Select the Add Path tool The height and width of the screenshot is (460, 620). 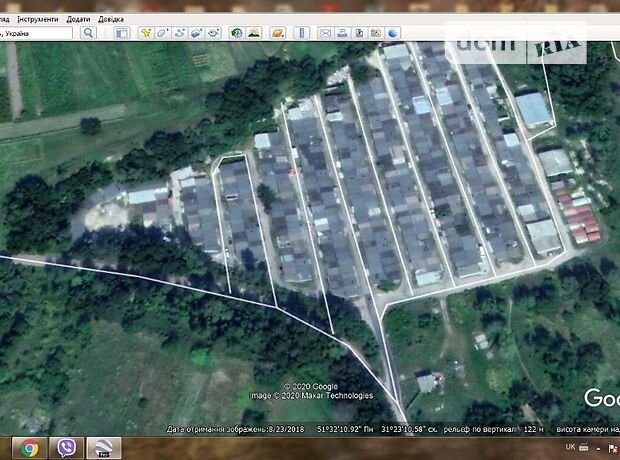(180, 33)
